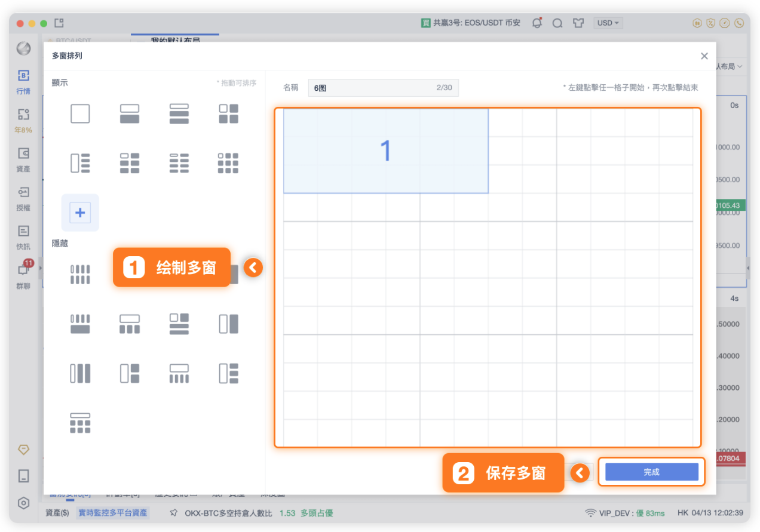The width and height of the screenshot is (760, 532).
Task: Click the search magnifier icon
Action: 557,23
